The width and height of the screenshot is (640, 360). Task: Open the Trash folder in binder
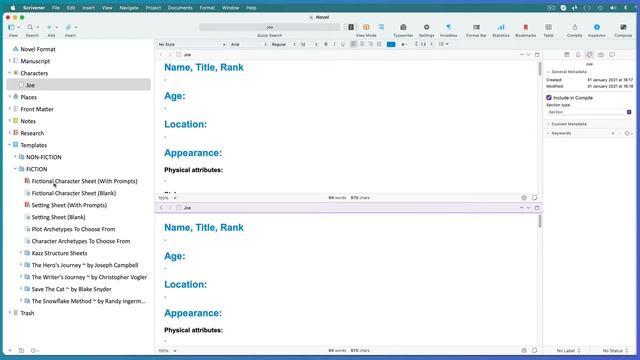[x=27, y=313]
